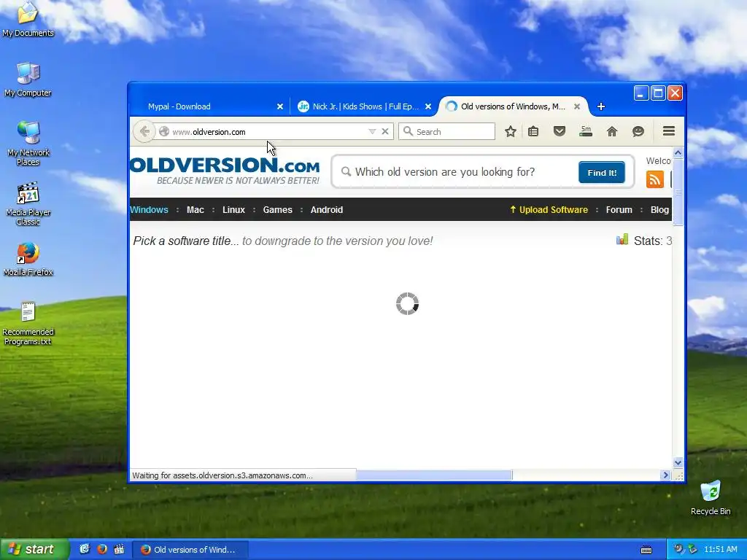Viewport: 747px width, 560px height.
Task: Open the address bar history dropdown arrow
Action: pos(372,131)
